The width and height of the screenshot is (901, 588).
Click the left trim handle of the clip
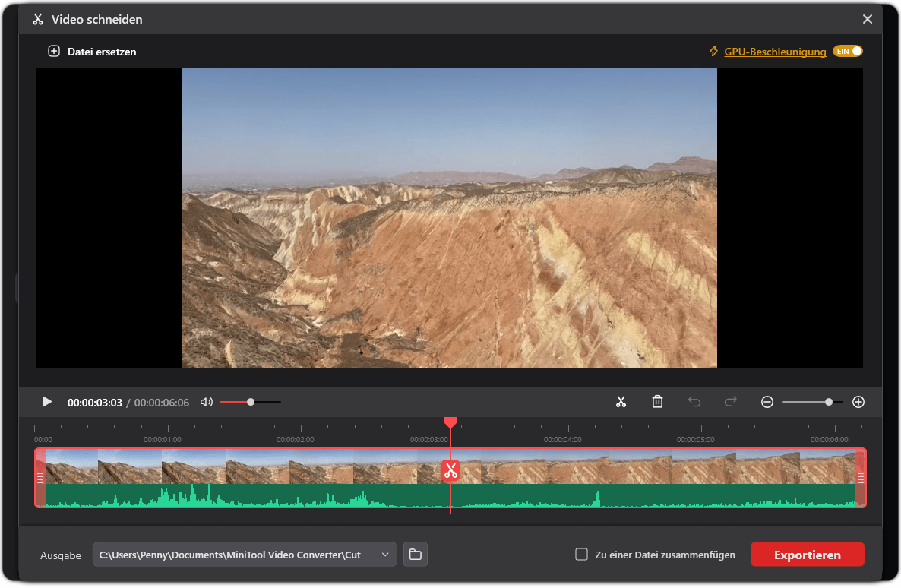click(x=40, y=478)
